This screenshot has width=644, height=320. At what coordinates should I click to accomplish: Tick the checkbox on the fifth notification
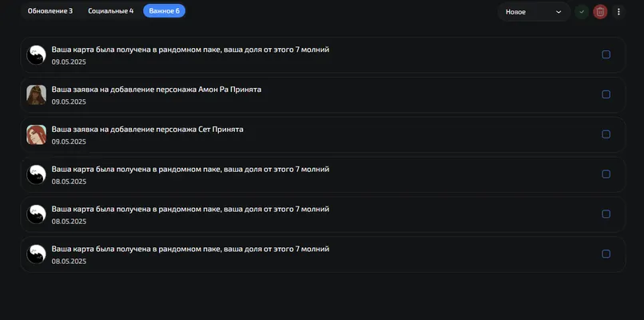point(606,214)
